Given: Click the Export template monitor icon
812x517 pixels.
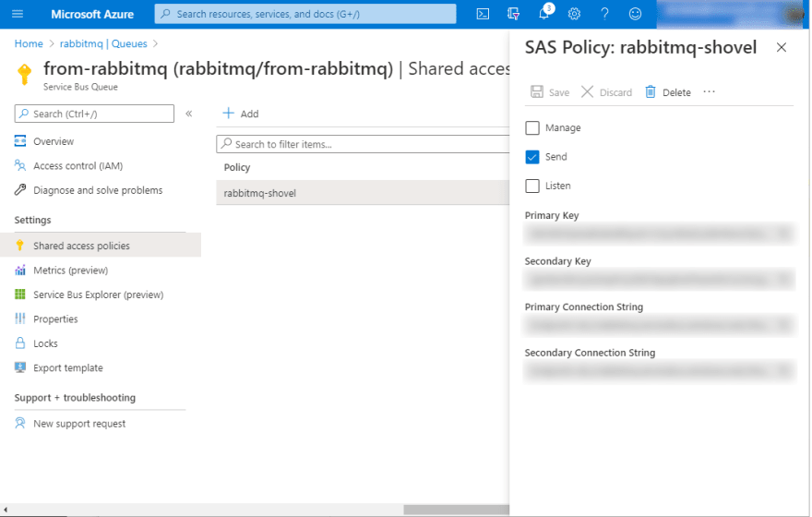Looking at the screenshot, I should (x=20, y=367).
